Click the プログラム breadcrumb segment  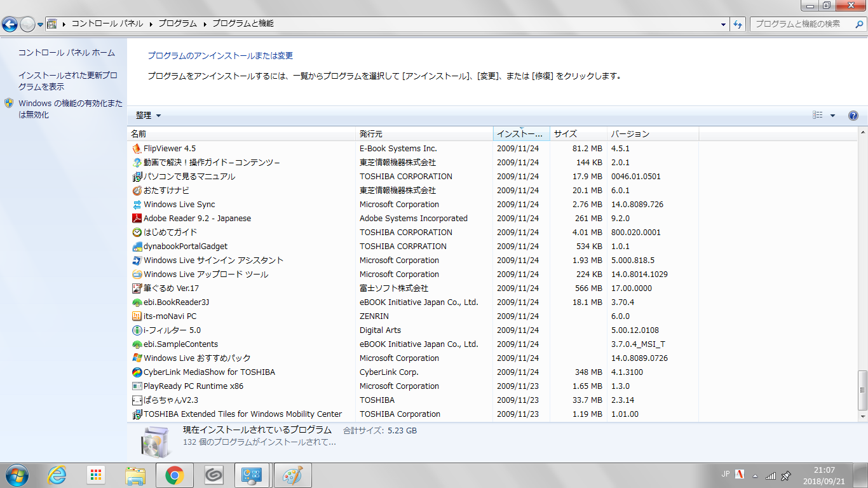[177, 24]
